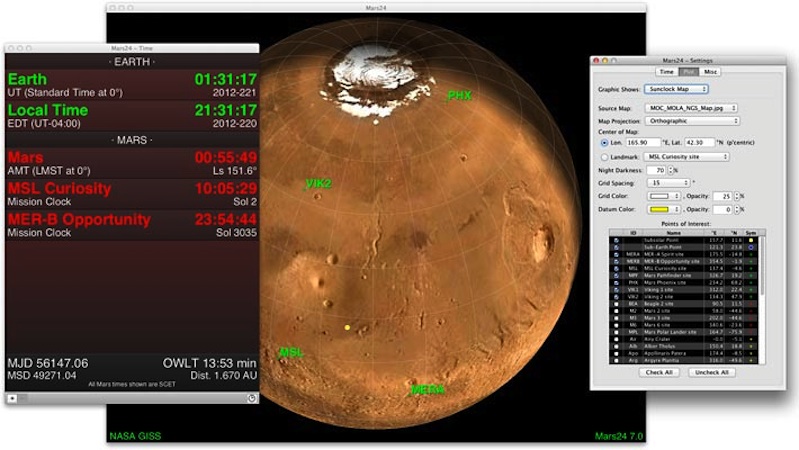799x450 pixels.
Task: Click the Lat. input field showing 42.30
Action: tap(700, 143)
